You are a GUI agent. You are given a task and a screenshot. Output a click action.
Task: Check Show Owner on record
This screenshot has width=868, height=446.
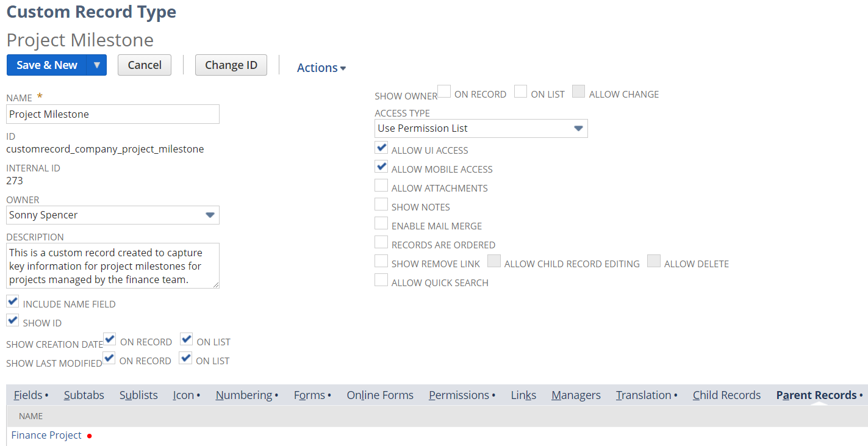click(x=443, y=90)
